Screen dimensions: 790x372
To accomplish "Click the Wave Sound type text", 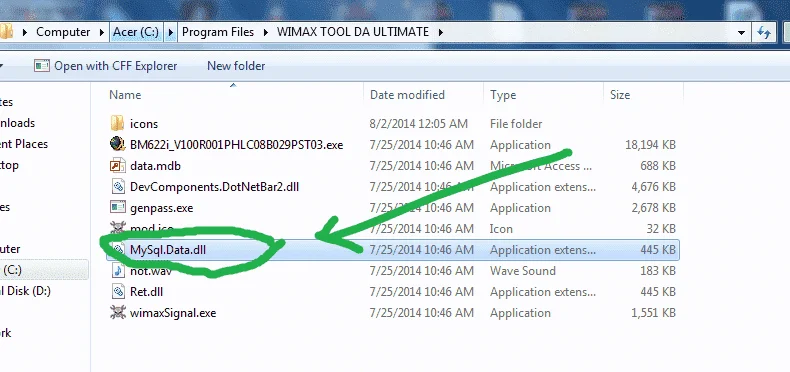I will (522, 271).
